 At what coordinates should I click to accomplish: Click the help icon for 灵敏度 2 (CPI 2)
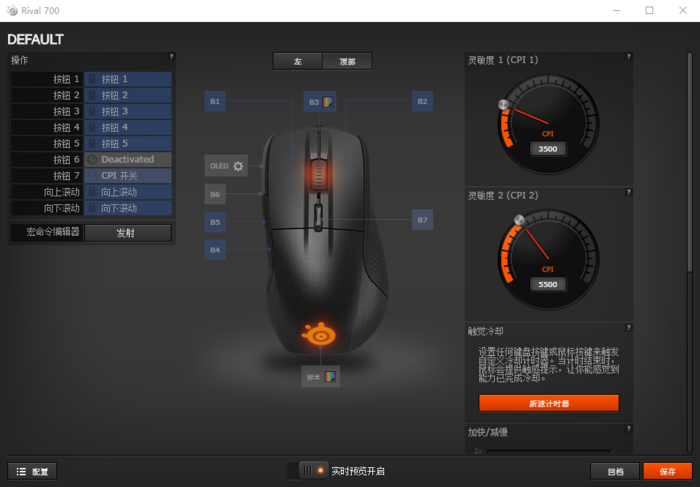[629, 192]
